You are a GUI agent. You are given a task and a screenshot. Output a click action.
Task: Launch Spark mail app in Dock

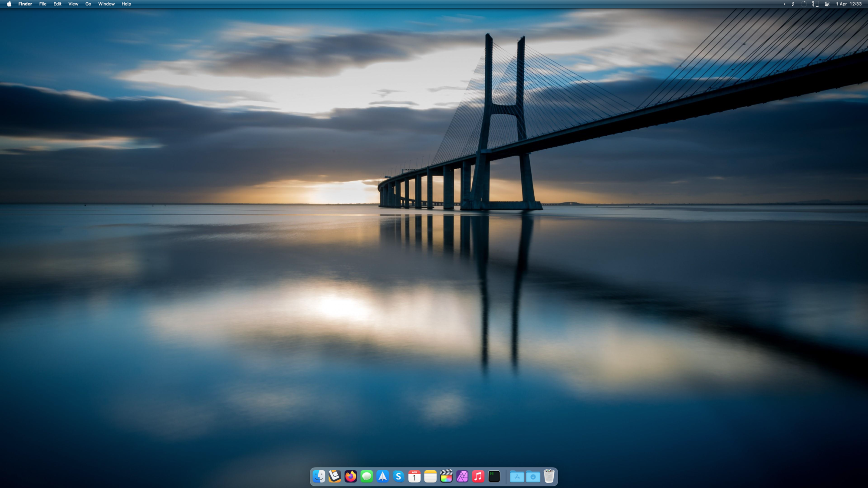click(382, 476)
